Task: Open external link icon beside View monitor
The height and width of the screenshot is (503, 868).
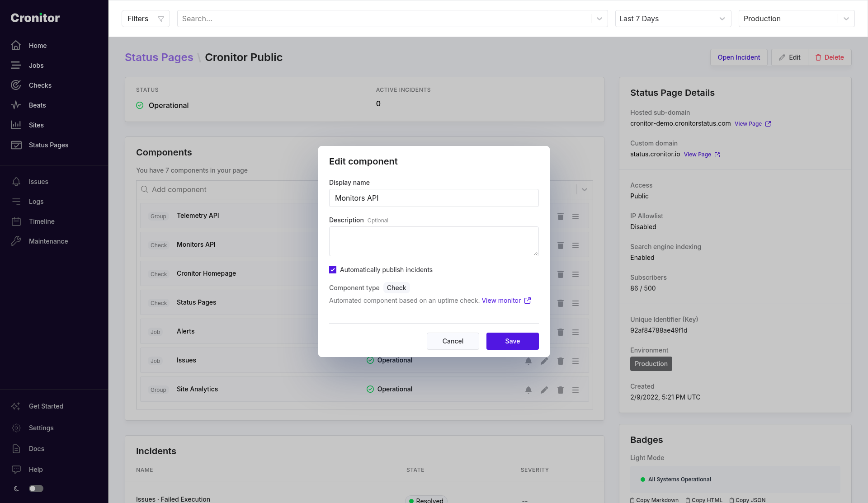Action: coord(528,301)
